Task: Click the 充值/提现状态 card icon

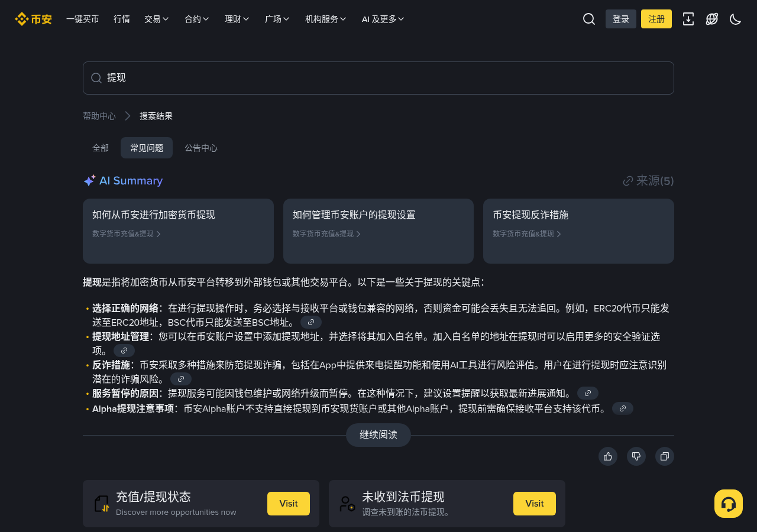Action: pos(102,504)
